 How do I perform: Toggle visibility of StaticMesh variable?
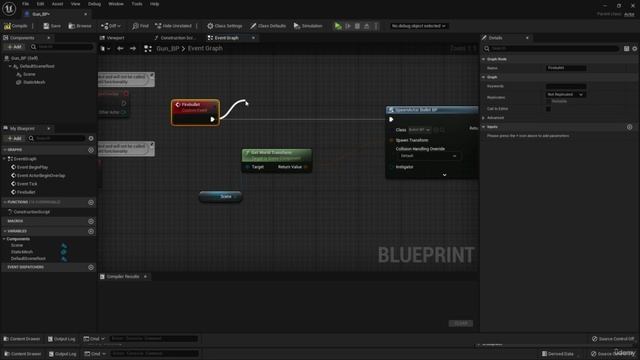tap(64, 252)
